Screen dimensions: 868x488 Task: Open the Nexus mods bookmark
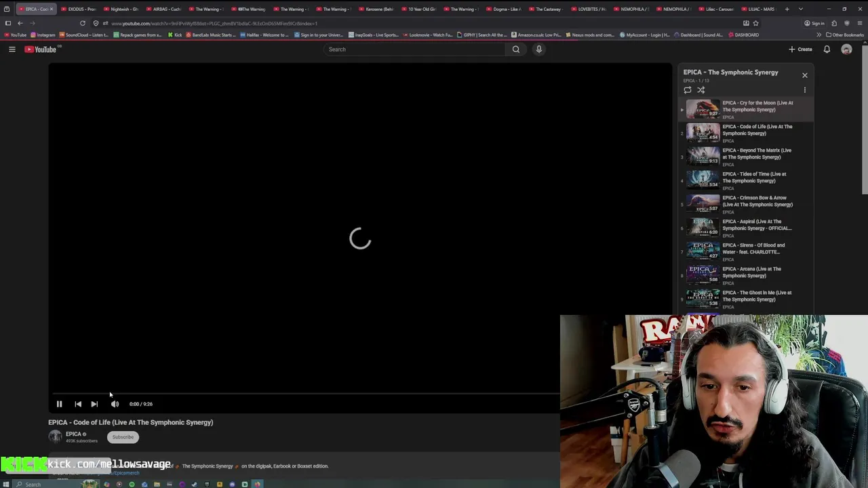590,35
